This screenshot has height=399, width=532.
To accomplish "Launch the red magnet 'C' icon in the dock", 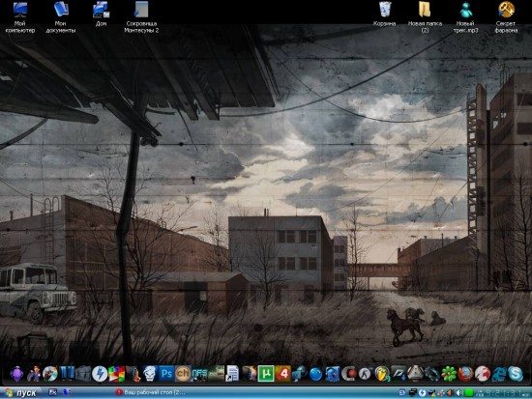I will pyautogui.click(x=349, y=374).
